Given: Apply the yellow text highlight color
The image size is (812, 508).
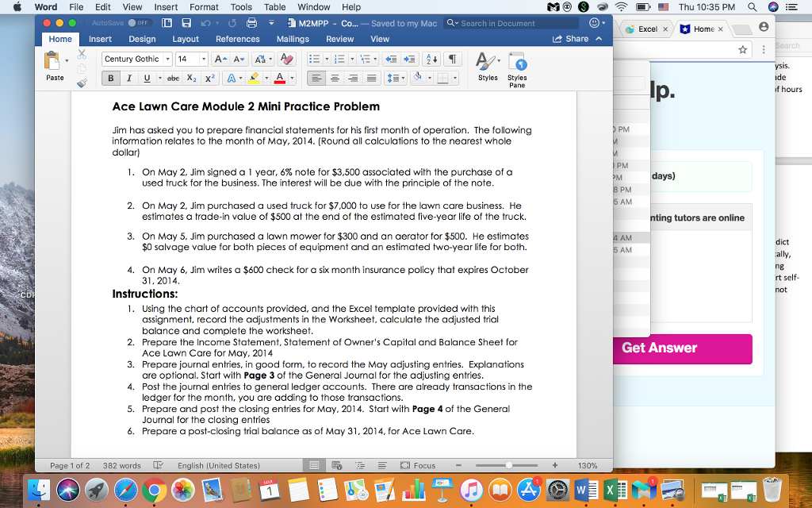Looking at the screenshot, I should click(x=254, y=79).
